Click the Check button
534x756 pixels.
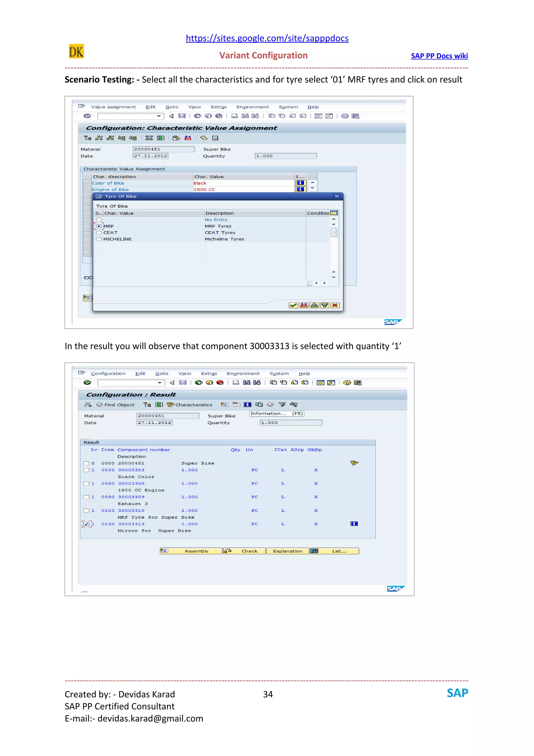(x=245, y=551)
